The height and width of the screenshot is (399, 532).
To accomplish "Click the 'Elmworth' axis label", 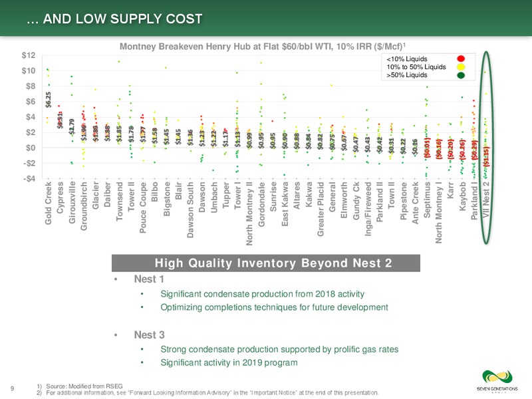I will tap(344, 200).
